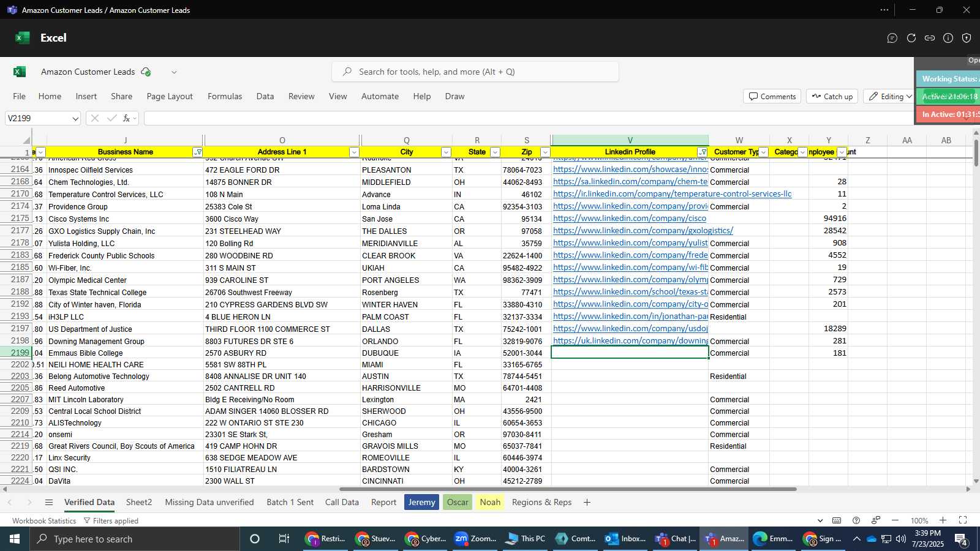
Task: Open the all sheets list icon
Action: pos(49,503)
